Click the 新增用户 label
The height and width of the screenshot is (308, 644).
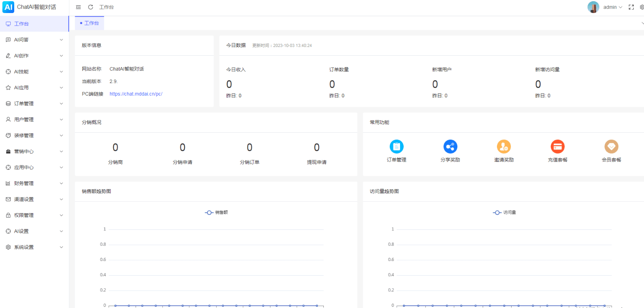tap(442, 69)
